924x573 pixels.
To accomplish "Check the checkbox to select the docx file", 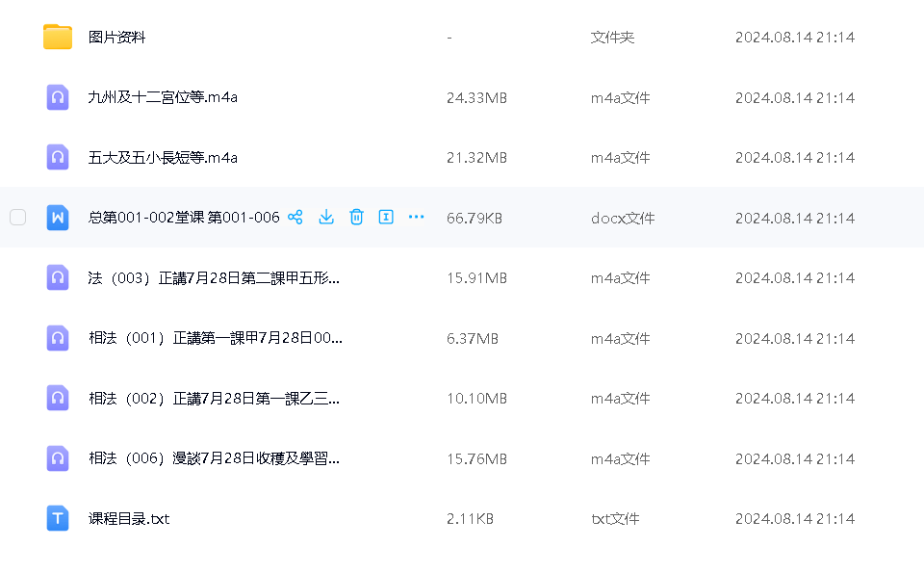I will pos(17,217).
